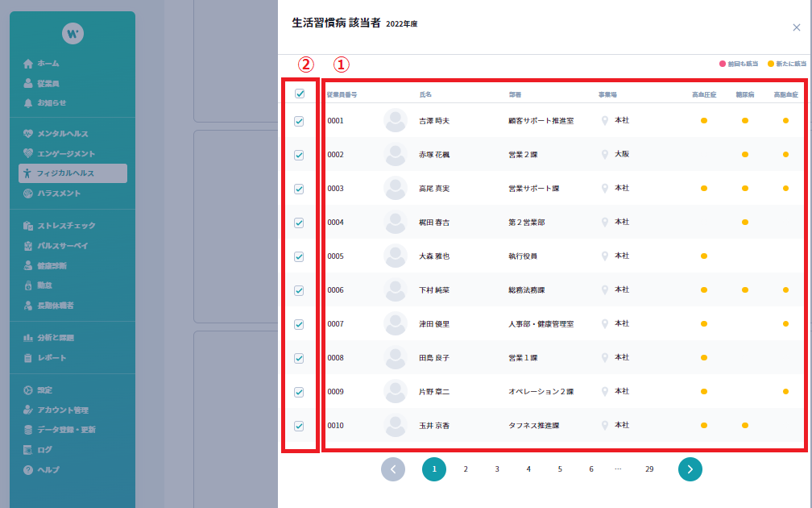Uncheck the checkbox for employee 0007
Viewport: 812px width, 508px height.
[x=299, y=324]
